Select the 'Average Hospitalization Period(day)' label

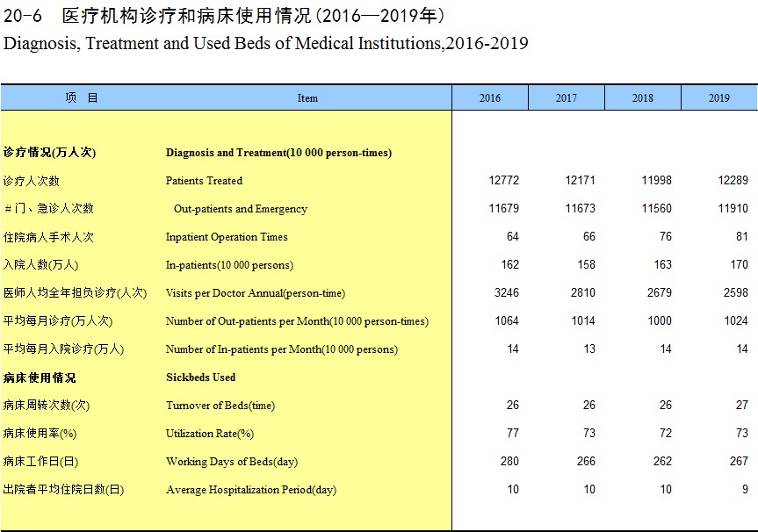click(x=251, y=490)
